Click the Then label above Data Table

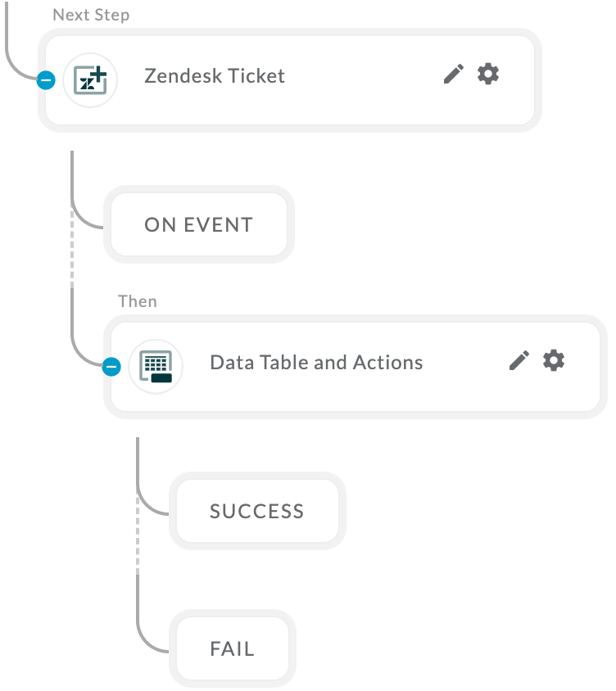(137, 301)
